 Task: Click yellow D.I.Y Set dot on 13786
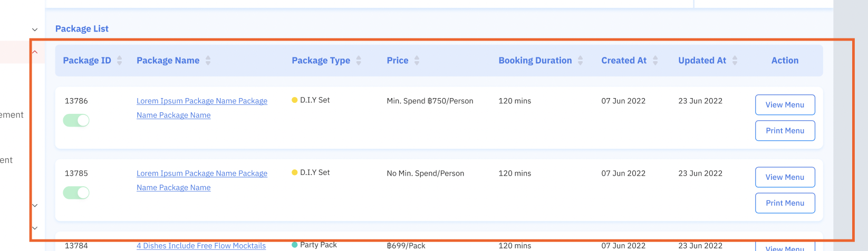294,100
